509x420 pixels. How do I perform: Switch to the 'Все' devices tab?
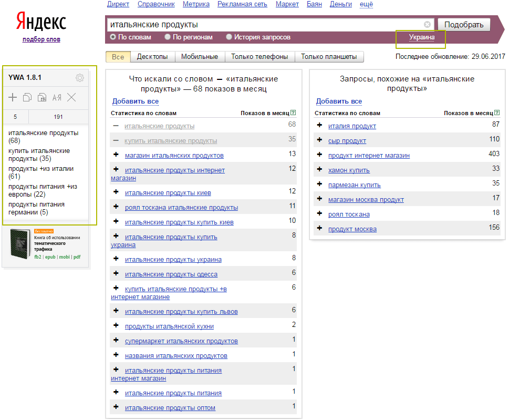[x=118, y=57]
